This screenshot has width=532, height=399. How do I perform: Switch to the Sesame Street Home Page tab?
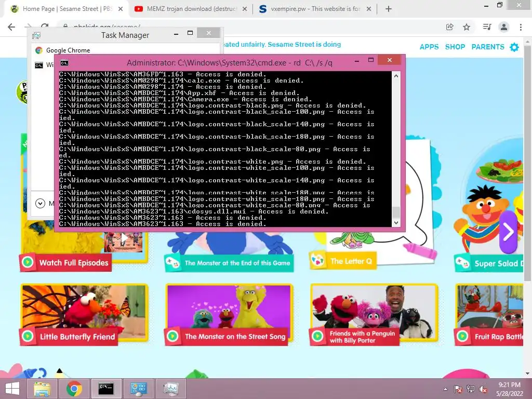pyautogui.click(x=66, y=9)
